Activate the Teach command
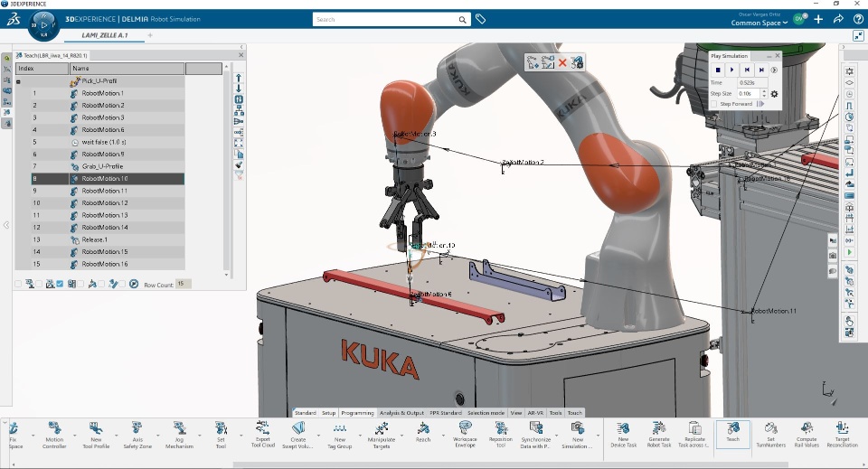This screenshot has height=469, width=868. click(x=733, y=434)
